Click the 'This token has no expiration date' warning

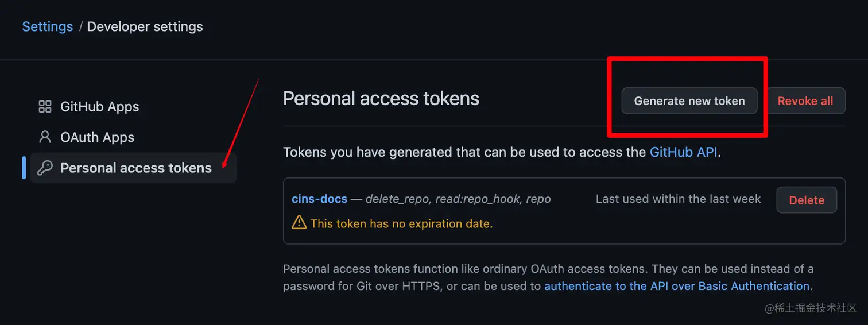401,223
